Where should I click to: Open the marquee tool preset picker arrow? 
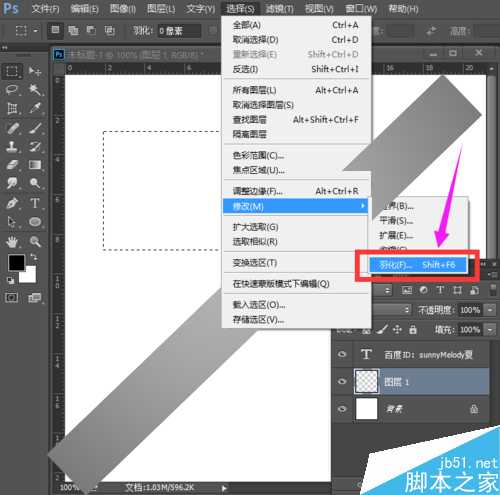(36, 31)
